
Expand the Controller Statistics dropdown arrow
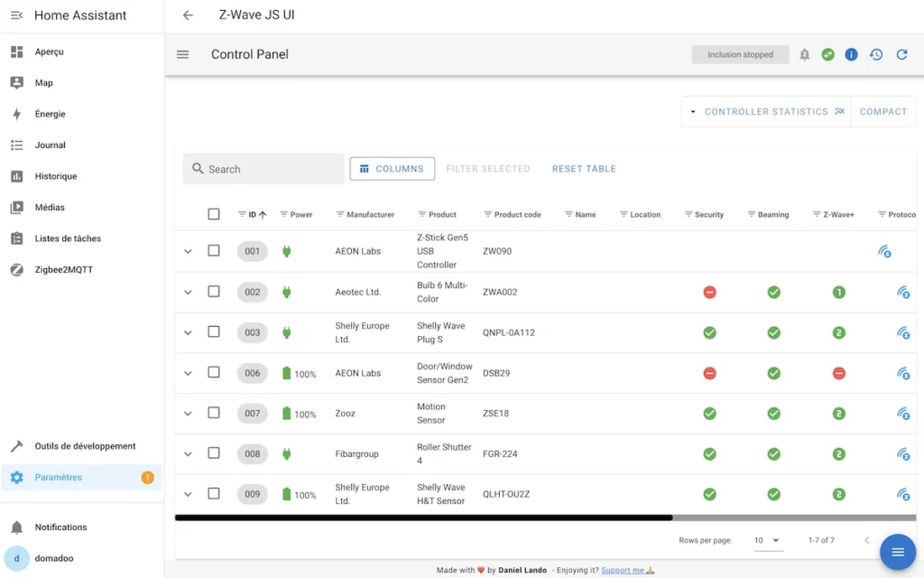tap(693, 111)
